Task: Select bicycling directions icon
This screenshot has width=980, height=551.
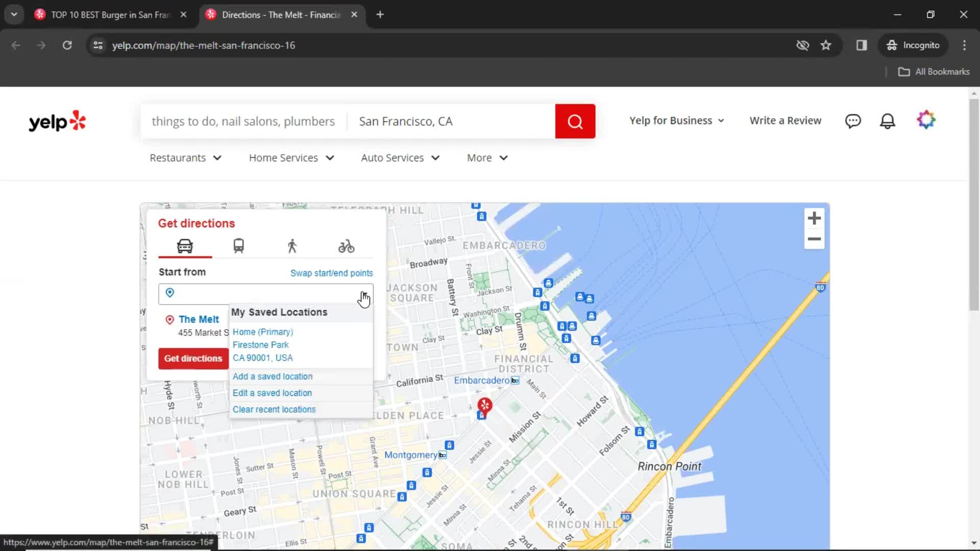Action: (346, 246)
